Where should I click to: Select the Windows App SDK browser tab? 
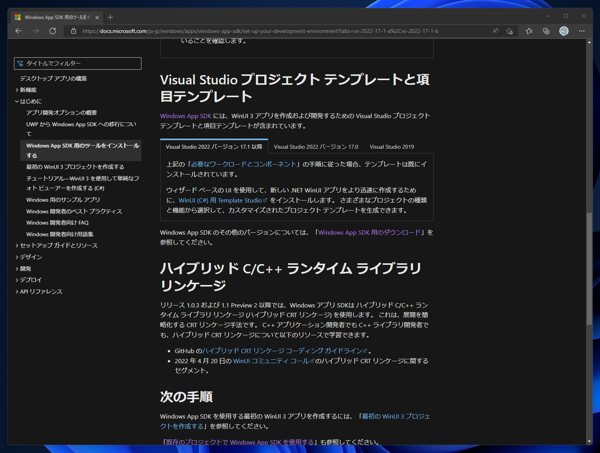(57, 17)
